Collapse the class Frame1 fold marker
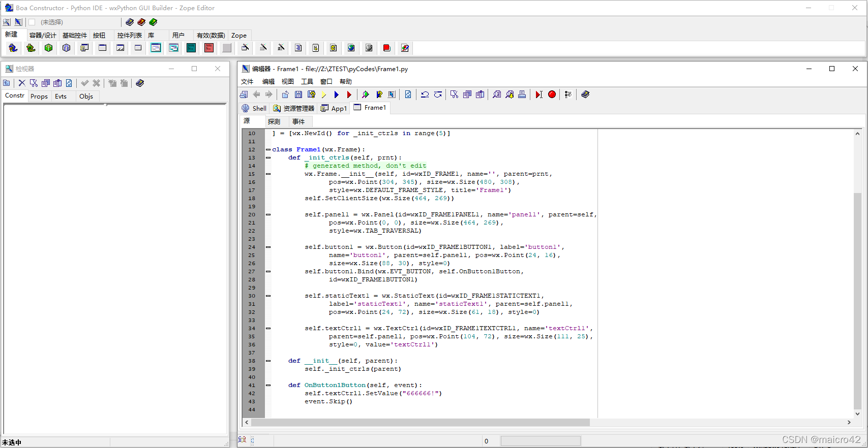868x448 pixels. [x=268, y=149]
